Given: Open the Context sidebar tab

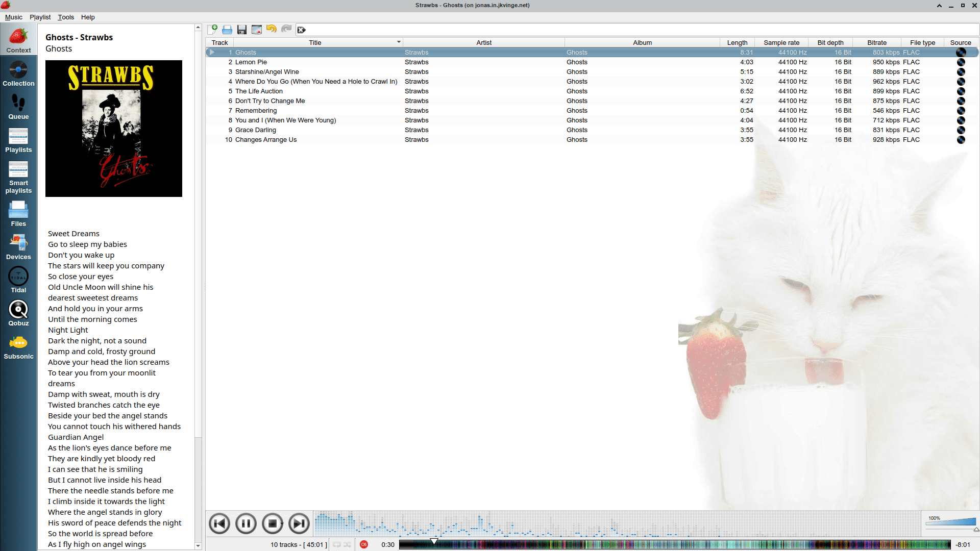Looking at the screenshot, I should (x=18, y=41).
